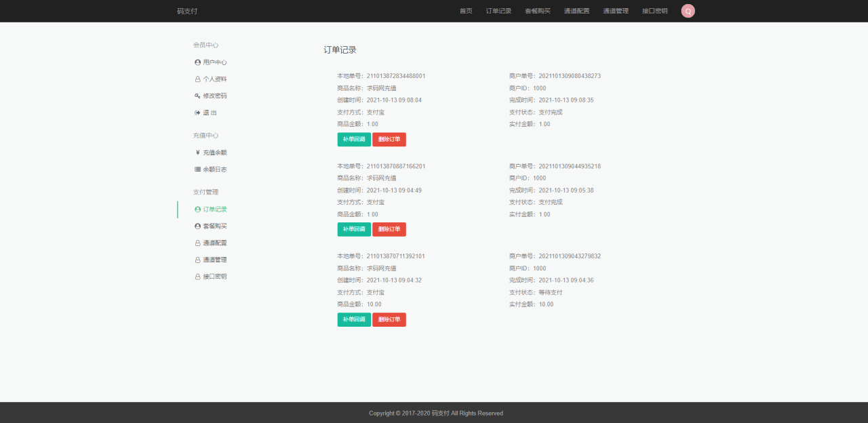The width and height of the screenshot is (868, 423).
Task: Select 订单记录 in the left sidebar
Action: (214, 209)
